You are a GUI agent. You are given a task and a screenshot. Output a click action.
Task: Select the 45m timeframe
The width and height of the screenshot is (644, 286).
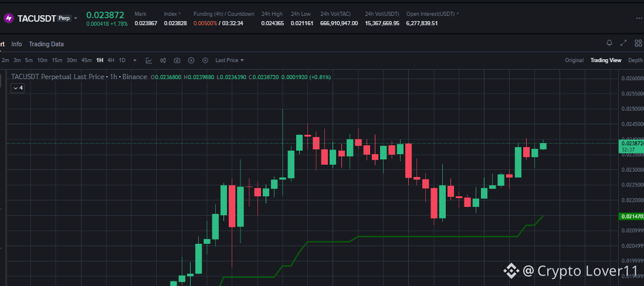point(86,60)
